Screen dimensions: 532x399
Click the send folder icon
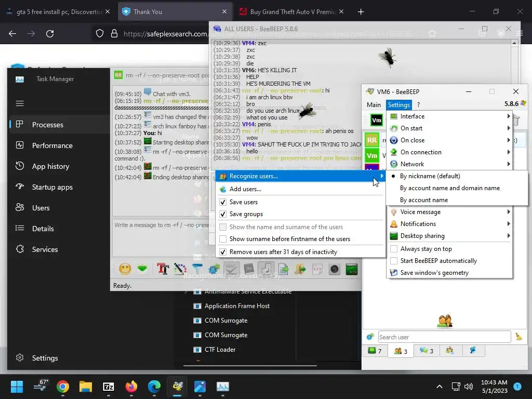[300, 269]
